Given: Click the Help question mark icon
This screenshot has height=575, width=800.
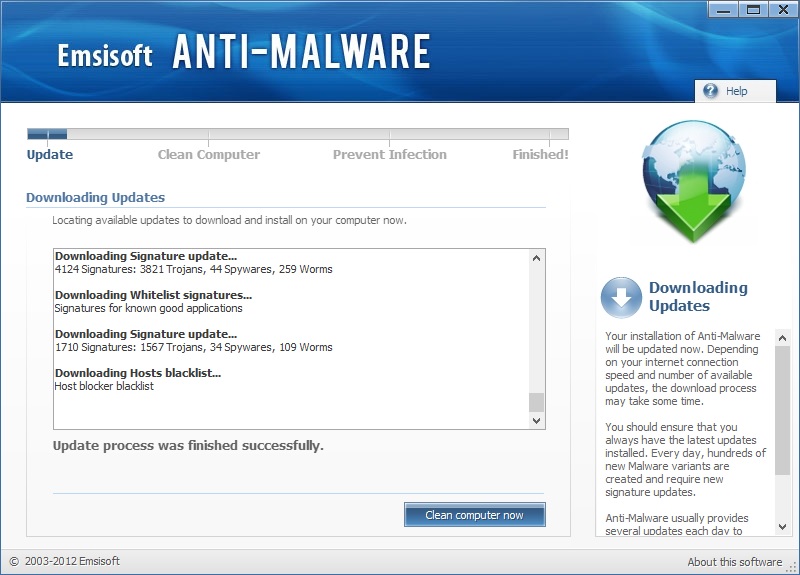Looking at the screenshot, I should tap(710, 91).
